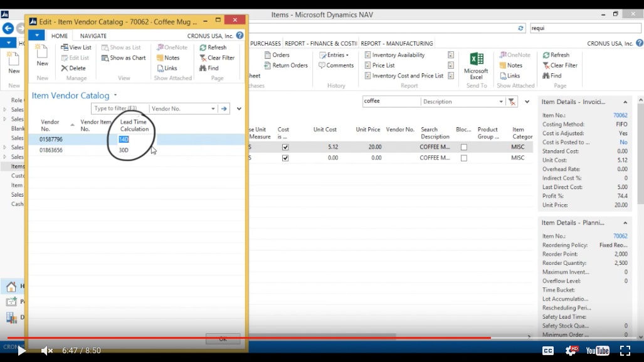This screenshot has height=362, width=644.
Task: Open Notes in Items window ribbon
Action: pyautogui.click(x=511, y=65)
